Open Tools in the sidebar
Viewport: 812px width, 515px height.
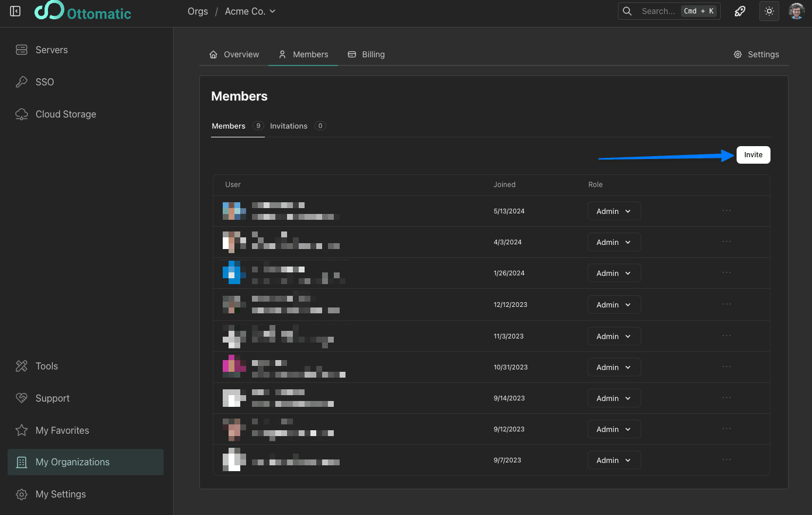pyautogui.click(x=47, y=366)
